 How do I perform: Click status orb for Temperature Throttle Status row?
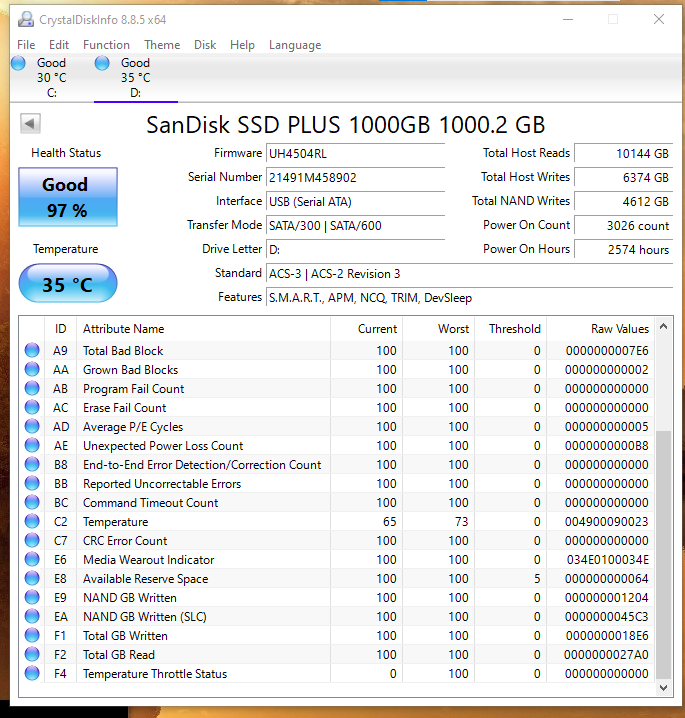pyautogui.click(x=32, y=673)
